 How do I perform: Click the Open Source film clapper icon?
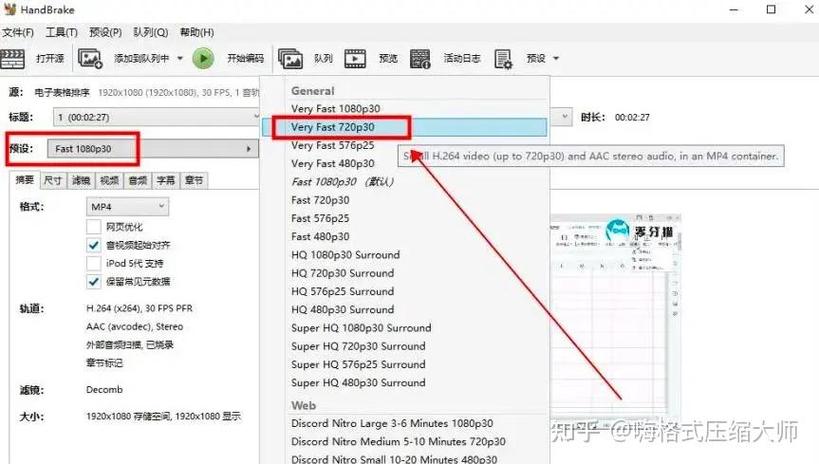[13, 59]
